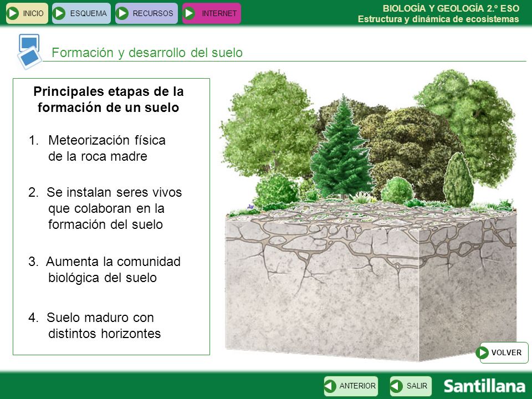Select 'Se instalan seres vivos' stage
532x399 pixels.
(x=105, y=208)
